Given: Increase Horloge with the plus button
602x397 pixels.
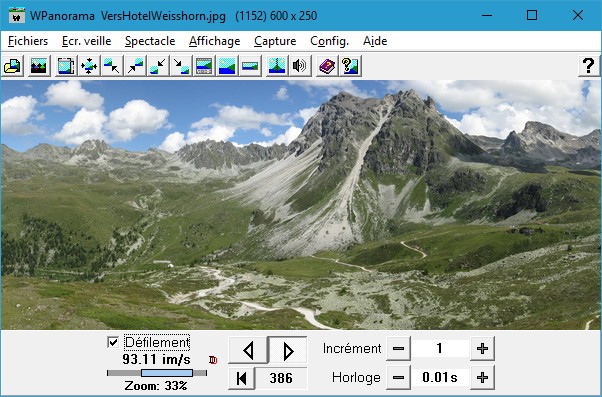Looking at the screenshot, I should 482,377.
